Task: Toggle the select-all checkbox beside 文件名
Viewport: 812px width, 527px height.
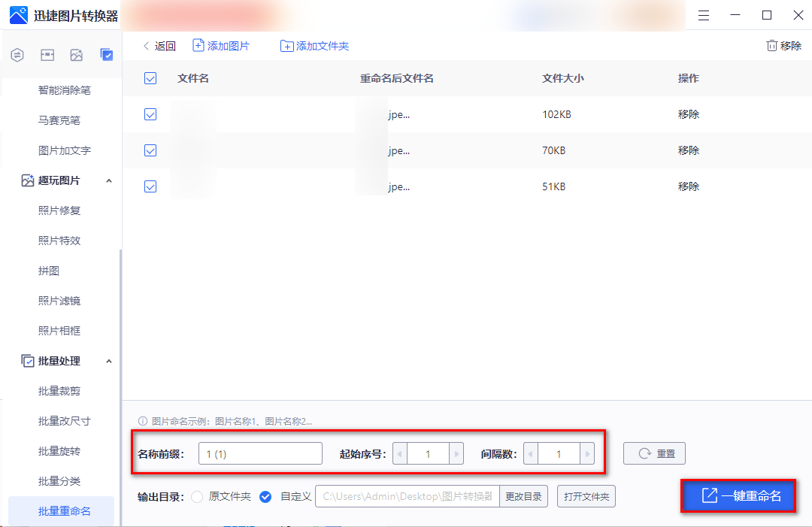Action: tap(150, 78)
